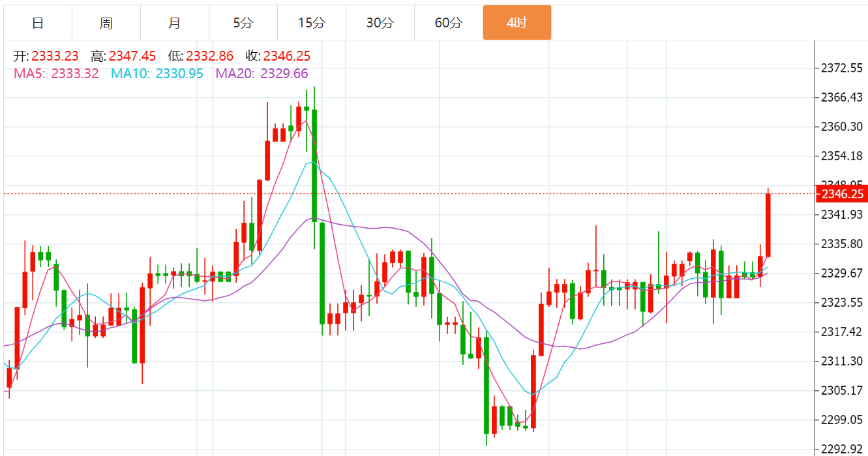Click the 2311.30 price axis label
The width and height of the screenshot is (868, 456).
click(x=842, y=361)
